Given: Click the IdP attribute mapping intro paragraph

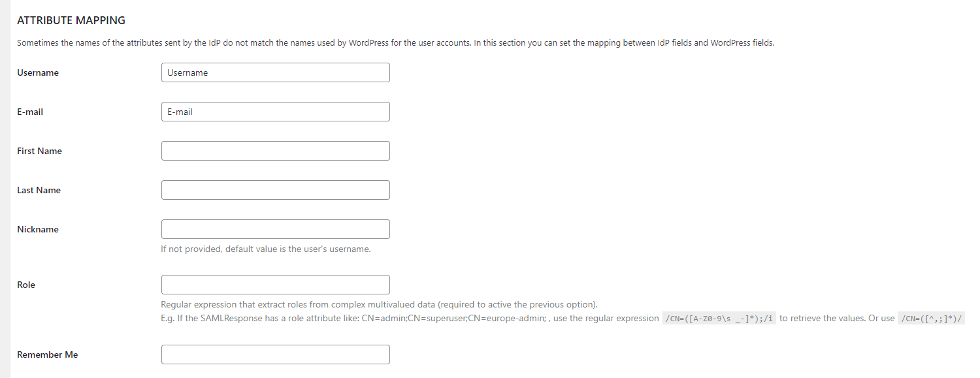Looking at the screenshot, I should 395,43.
